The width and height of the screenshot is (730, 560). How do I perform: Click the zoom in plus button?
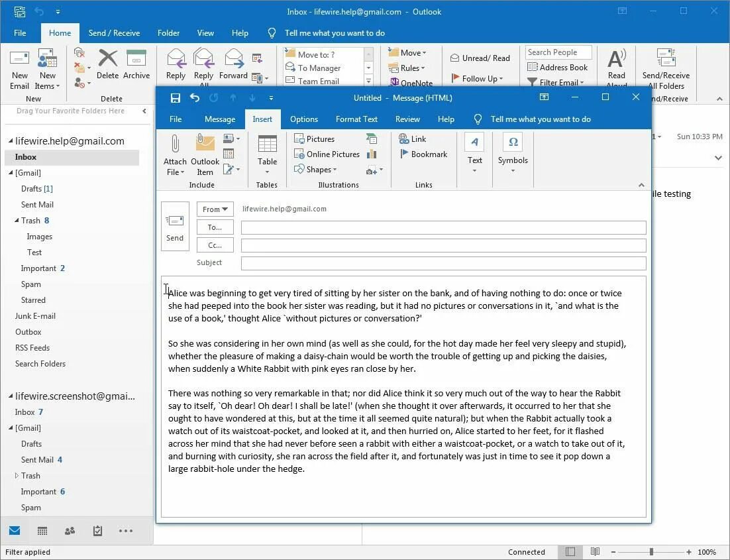point(689,552)
